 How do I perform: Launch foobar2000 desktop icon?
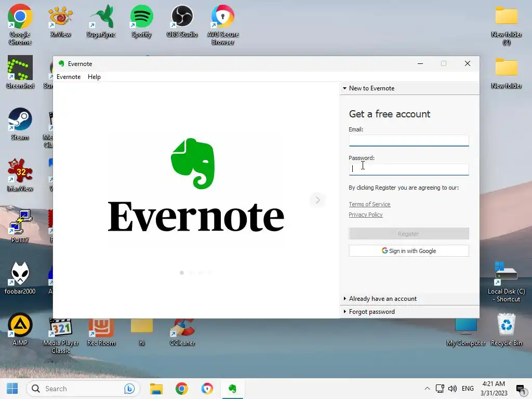20,278
